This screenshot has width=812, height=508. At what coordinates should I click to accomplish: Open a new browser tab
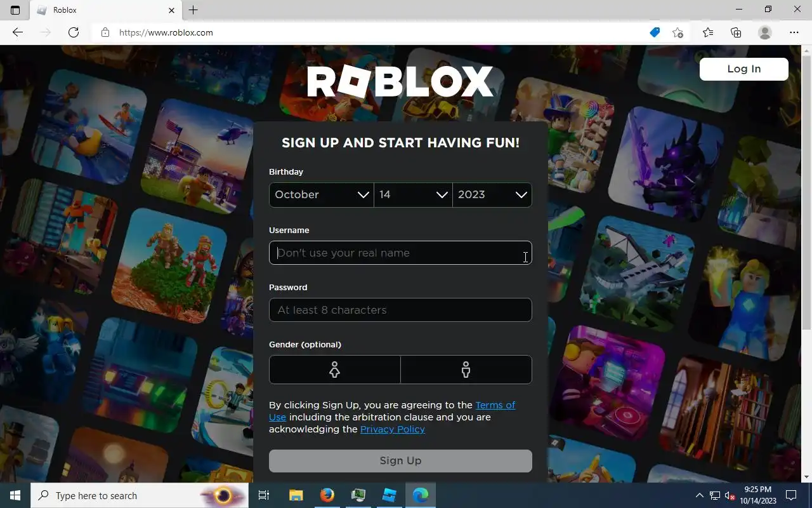(193, 10)
